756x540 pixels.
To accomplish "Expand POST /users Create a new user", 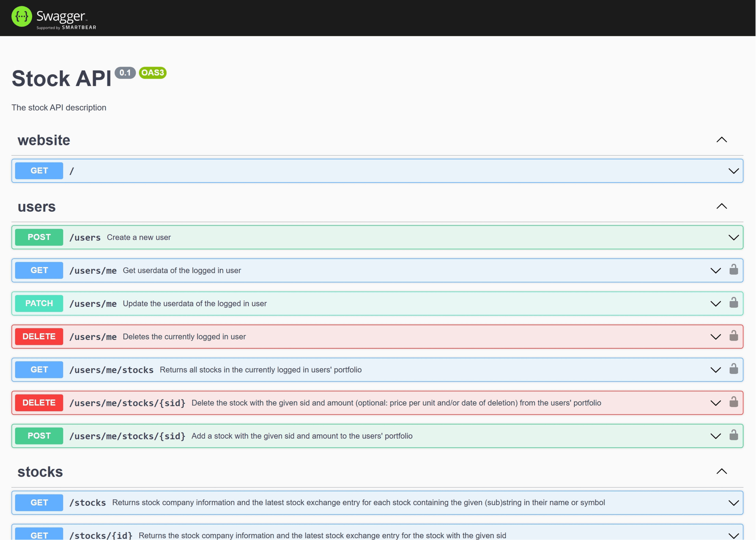I will tap(733, 237).
